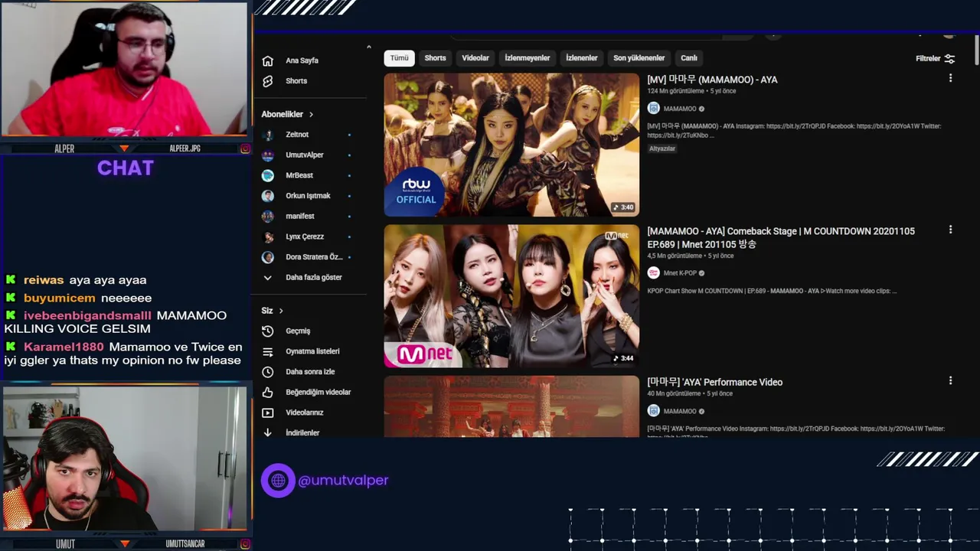This screenshot has height=551, width=980.
Task: Click the ivebeenbigandsmalll chat username
Action: tap(88, 316)
